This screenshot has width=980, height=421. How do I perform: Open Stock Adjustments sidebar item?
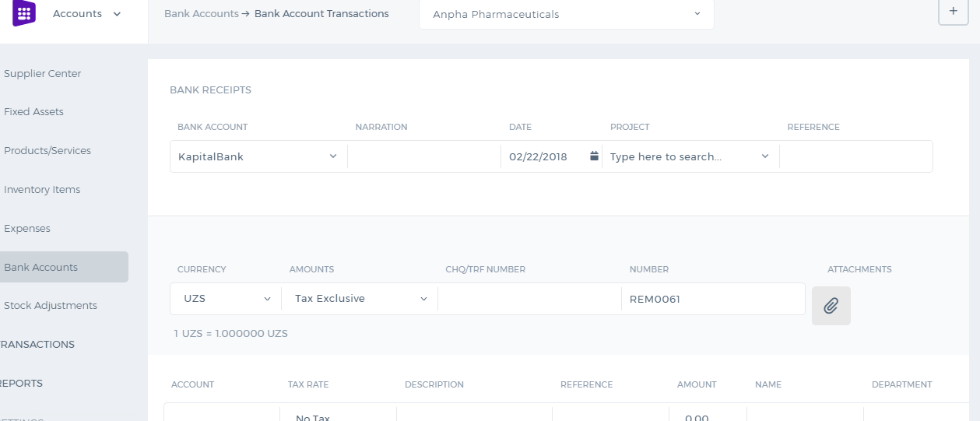51,306
